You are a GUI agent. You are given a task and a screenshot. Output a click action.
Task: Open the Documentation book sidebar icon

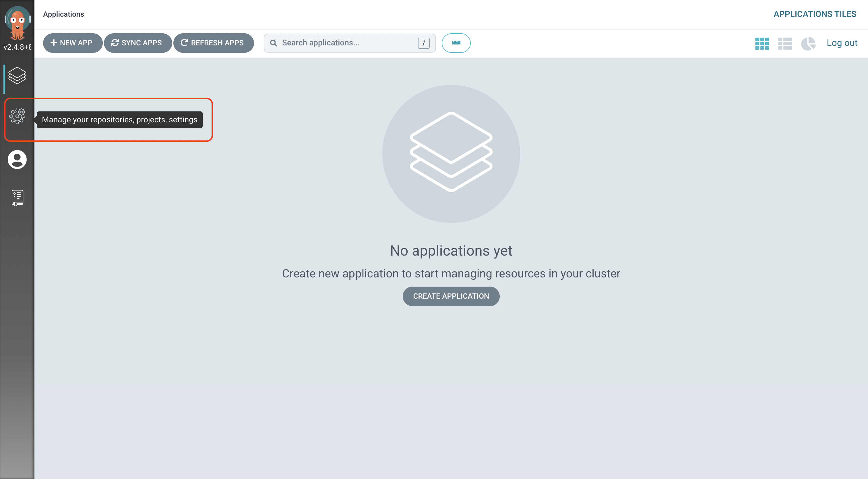pos(18,198)
